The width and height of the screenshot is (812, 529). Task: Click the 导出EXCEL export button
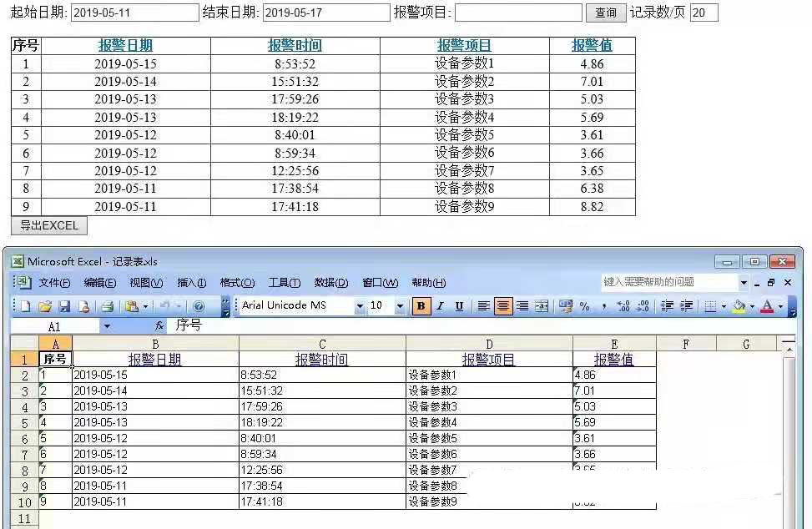tap(49, 225)
